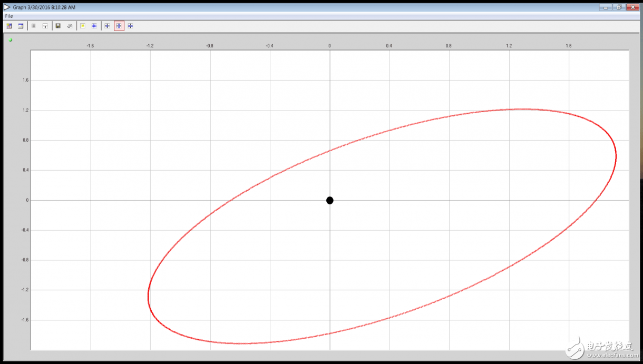Open the File menu

[9, 16]
